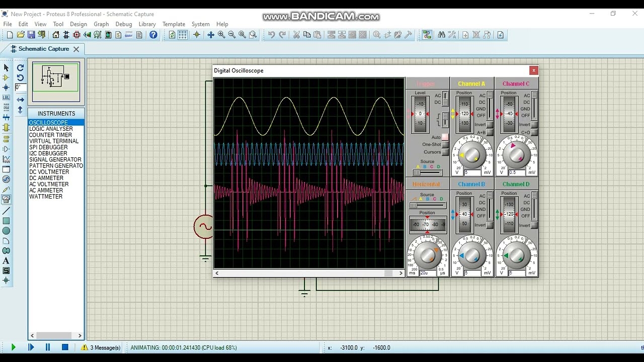644x362 pixels.
Task: Toggle the C+D button on Channel C
Action: point(534,132)
